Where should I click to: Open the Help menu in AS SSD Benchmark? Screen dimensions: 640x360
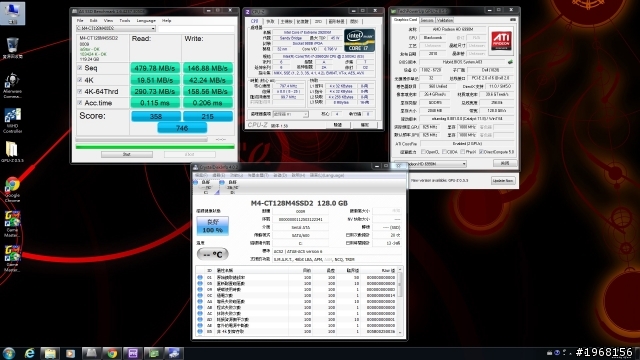pos(167,20)
